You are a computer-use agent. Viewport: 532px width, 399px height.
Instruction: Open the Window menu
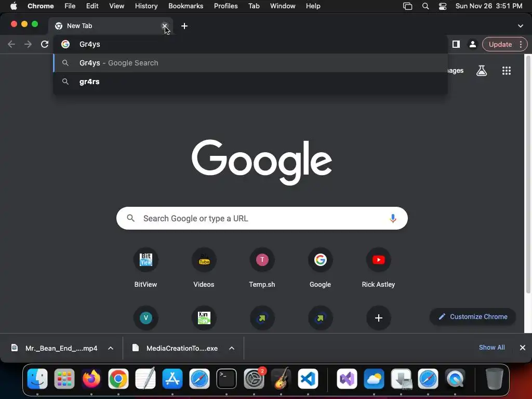pos(283,6)
